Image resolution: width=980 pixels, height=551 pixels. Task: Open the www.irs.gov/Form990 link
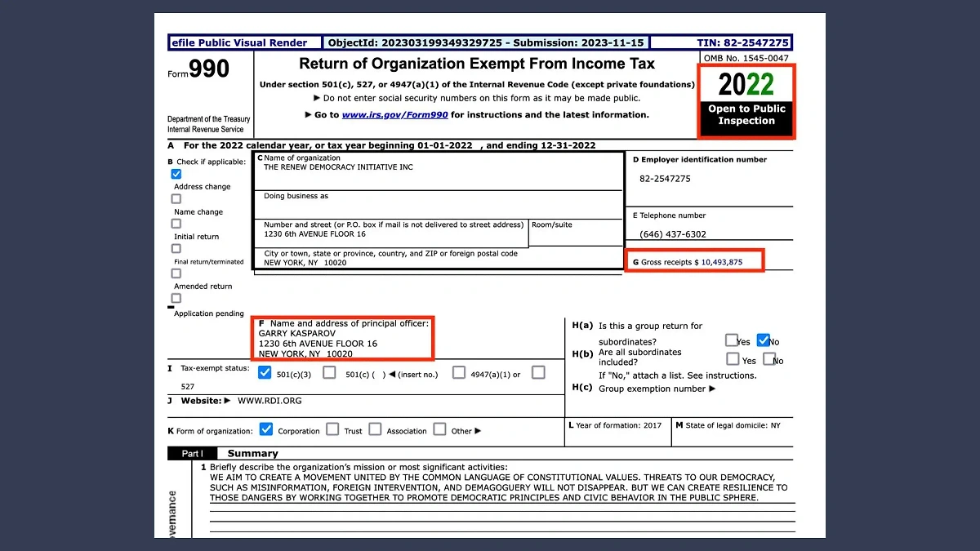point(394,115)
